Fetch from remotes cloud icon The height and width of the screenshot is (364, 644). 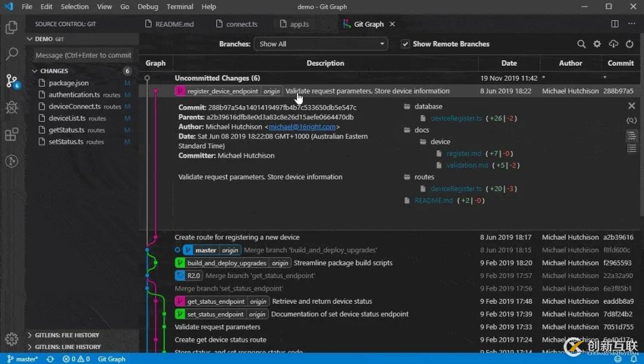613,44
